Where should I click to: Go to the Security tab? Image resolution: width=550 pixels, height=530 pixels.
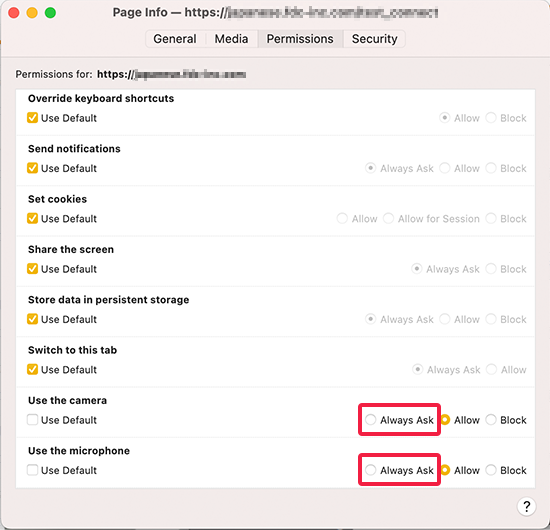pos(374,39)
